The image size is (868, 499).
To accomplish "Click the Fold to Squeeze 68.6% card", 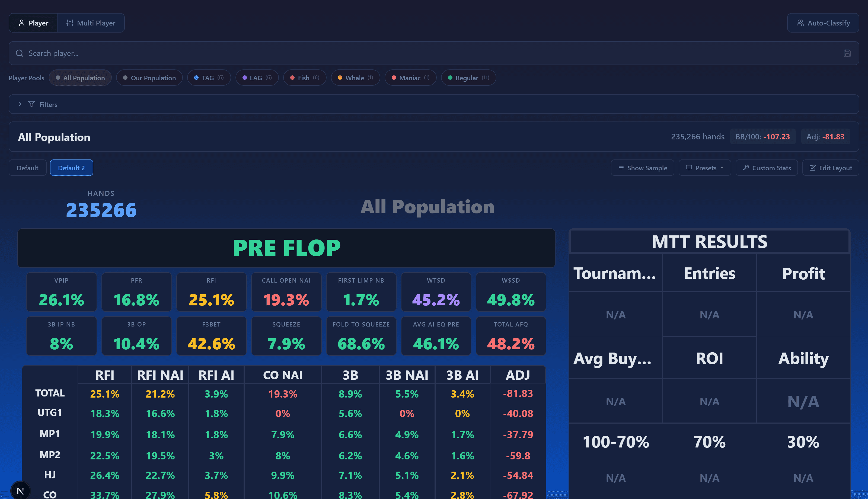I will (361, 336).
